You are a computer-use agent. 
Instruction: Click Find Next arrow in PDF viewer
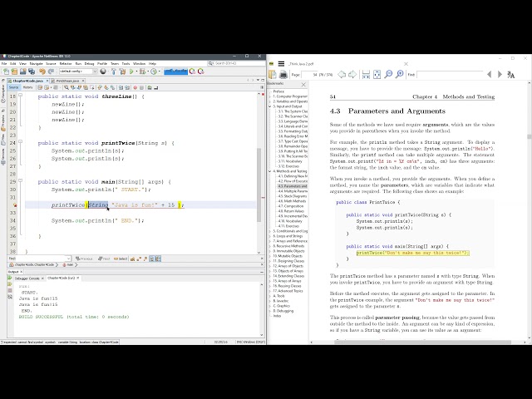pos(500,74)
